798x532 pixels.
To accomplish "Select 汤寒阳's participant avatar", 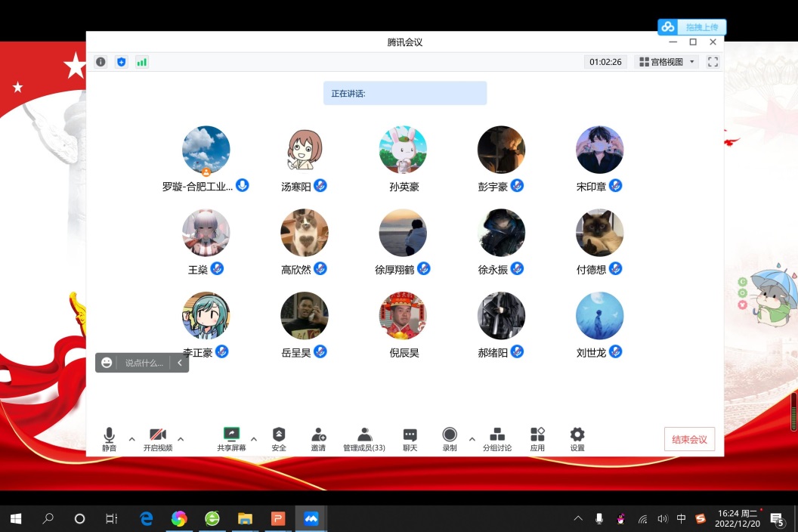I will (x=305, y=150).
